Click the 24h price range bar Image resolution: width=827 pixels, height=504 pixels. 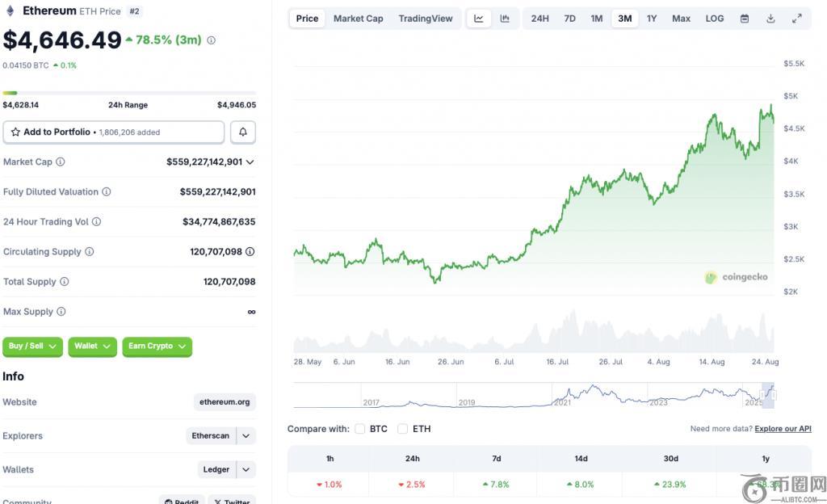click(x=129, y=94)
